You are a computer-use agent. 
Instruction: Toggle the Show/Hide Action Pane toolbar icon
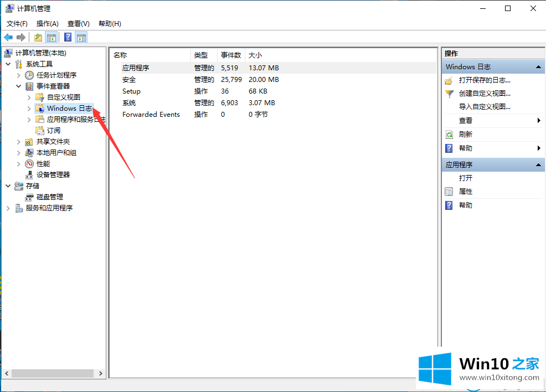click(81, 37)
